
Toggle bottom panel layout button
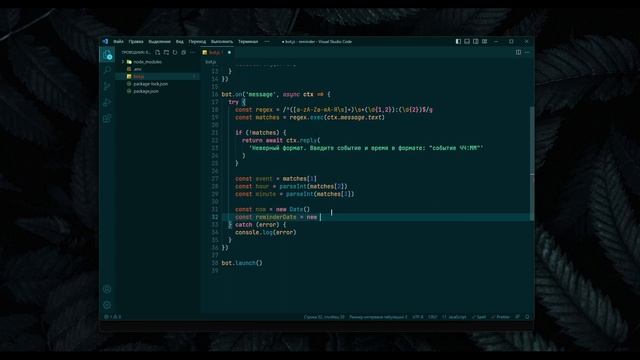click(x=467, y=41)
